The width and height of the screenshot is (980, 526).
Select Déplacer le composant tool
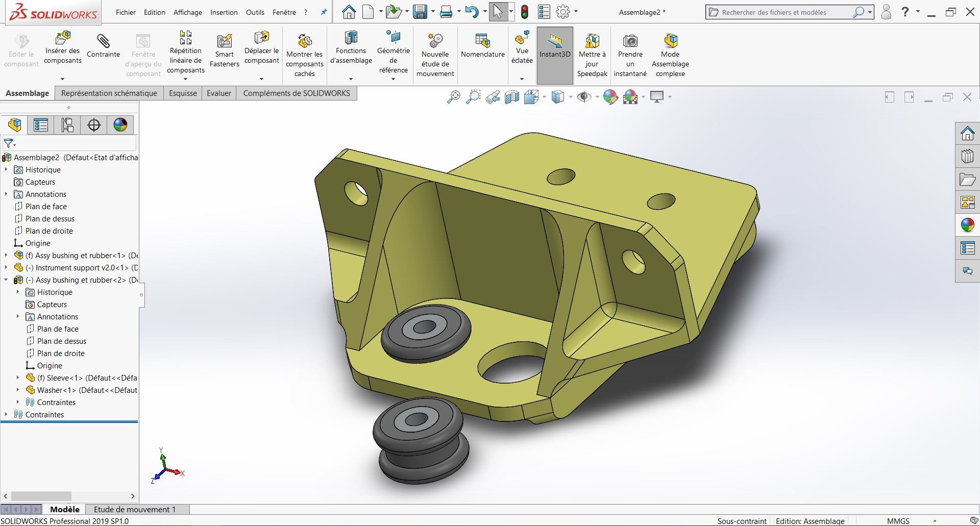261,48
